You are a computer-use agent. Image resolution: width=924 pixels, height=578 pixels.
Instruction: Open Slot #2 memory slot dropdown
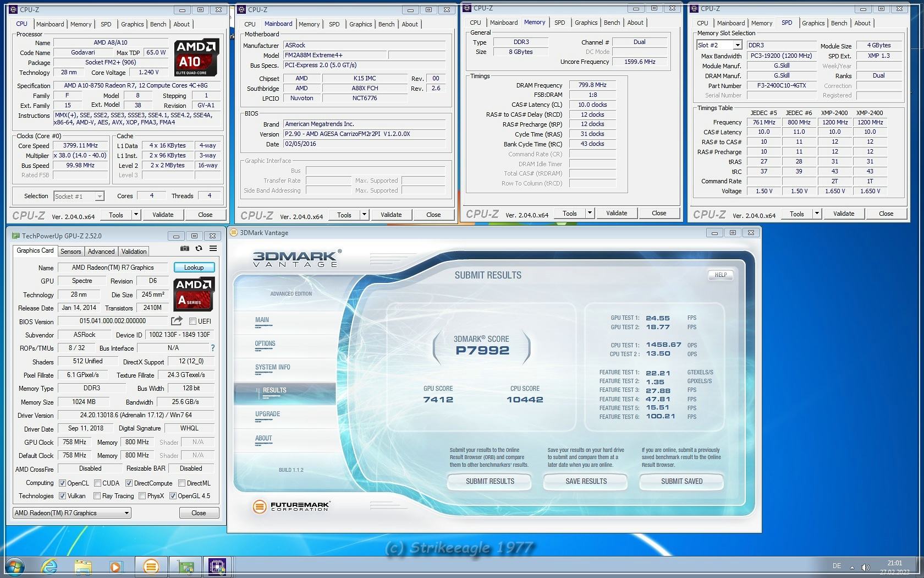point(719,45)
